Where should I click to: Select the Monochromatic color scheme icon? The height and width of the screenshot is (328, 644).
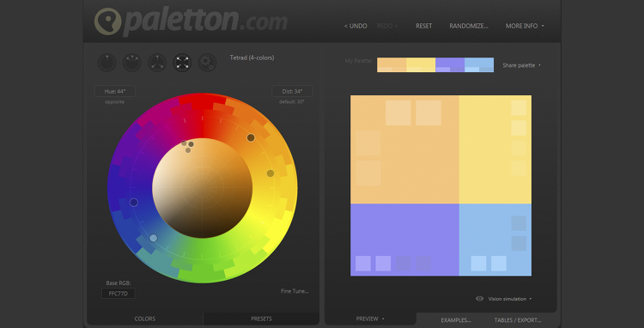(x=106, y=63)
